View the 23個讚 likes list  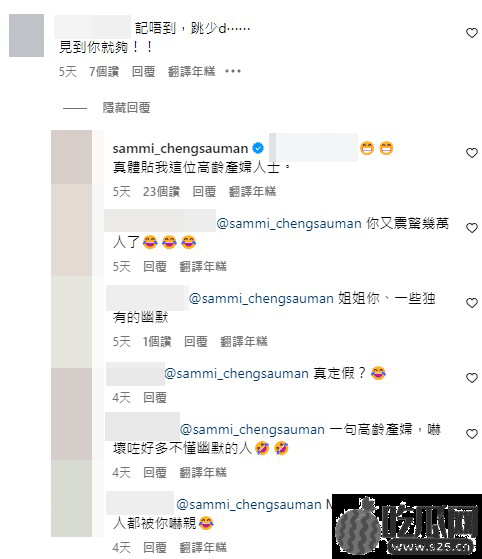pyautogui.click(x=161, y=191)
